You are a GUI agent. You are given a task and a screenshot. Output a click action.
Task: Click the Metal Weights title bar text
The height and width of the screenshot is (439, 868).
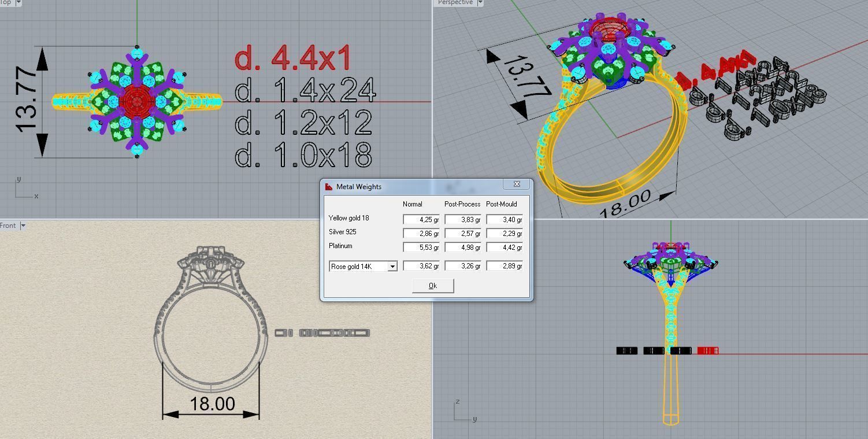[x=359, y=187]
